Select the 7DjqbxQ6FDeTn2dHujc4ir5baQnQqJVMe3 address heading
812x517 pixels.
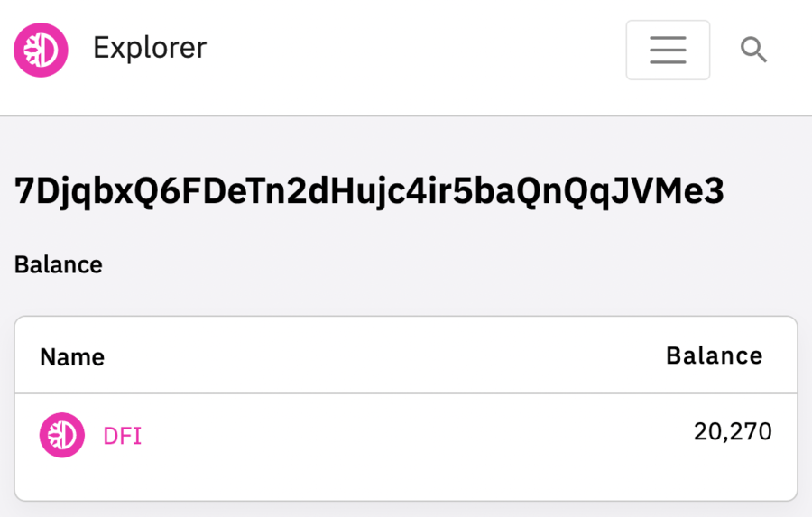[369, 191]
